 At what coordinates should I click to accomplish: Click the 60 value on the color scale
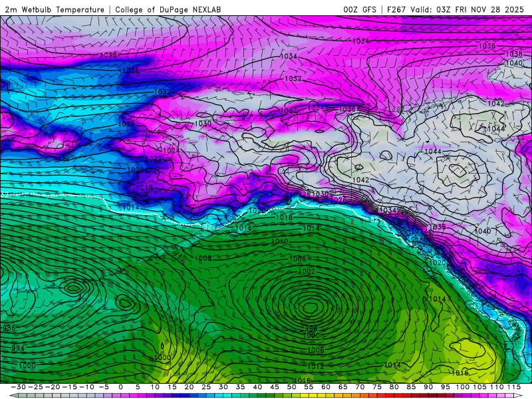[x=326, y=387]
